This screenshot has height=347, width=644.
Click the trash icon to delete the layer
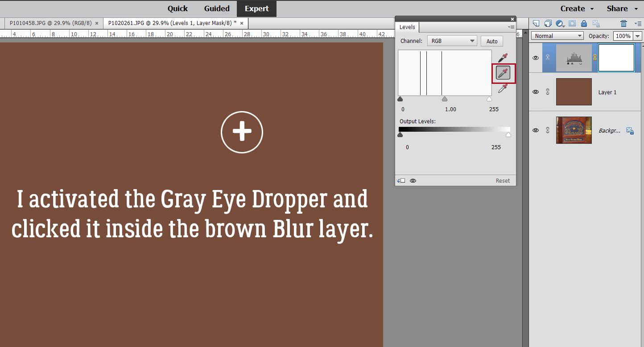[624, 23]
